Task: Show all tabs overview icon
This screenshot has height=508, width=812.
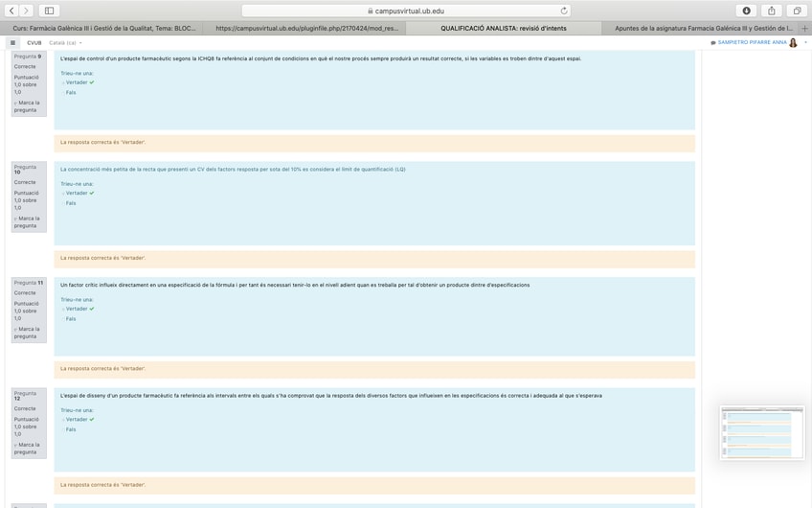Action: pyautogui.click(x=797, y=11)
